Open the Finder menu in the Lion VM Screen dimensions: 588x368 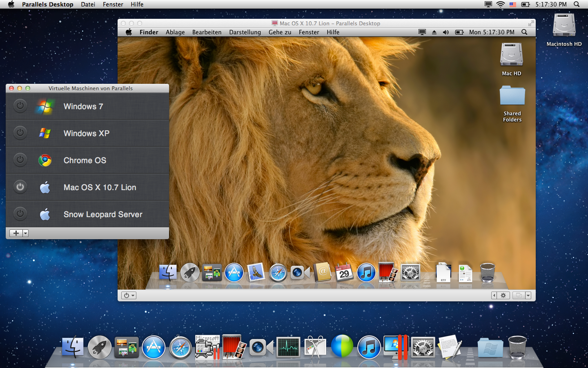point(149,32)
